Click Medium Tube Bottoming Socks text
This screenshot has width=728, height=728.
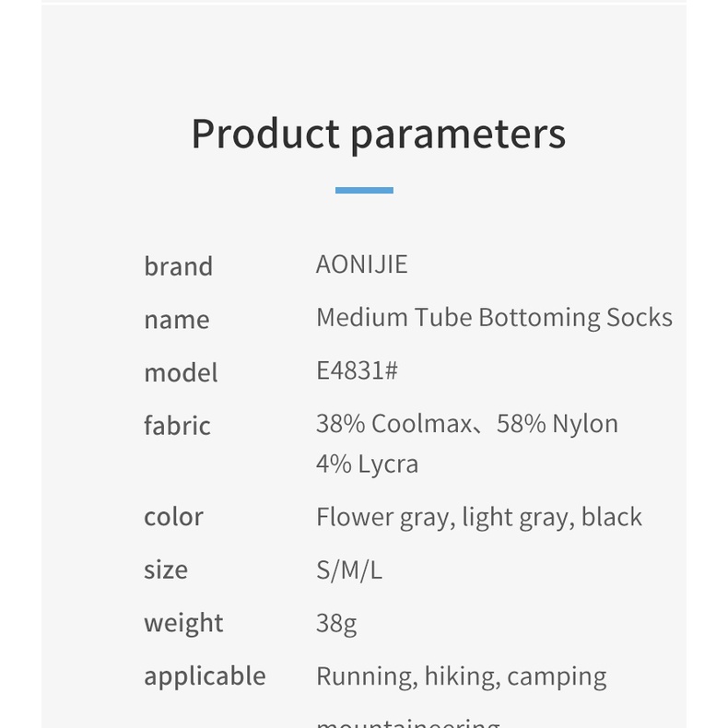pos(494,318)
